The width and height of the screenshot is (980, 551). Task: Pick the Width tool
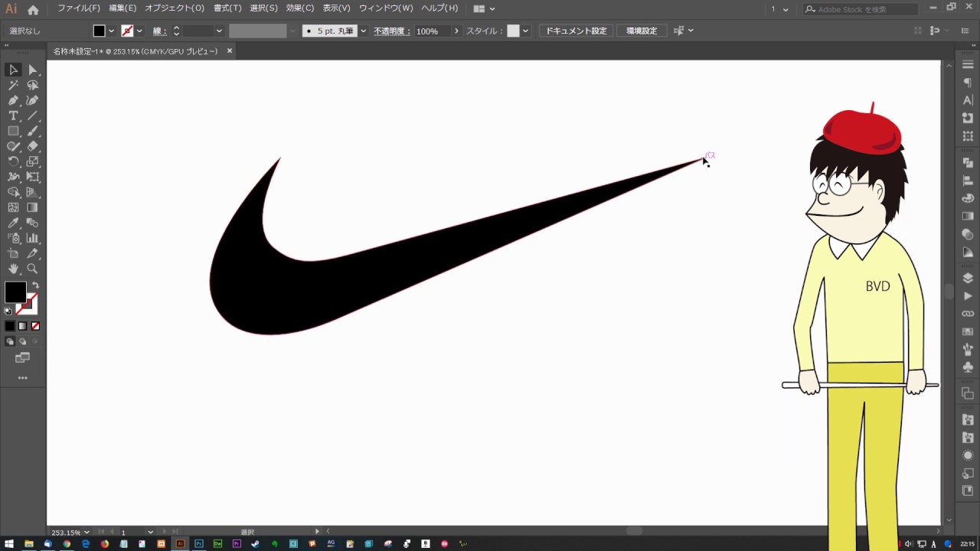13,177
